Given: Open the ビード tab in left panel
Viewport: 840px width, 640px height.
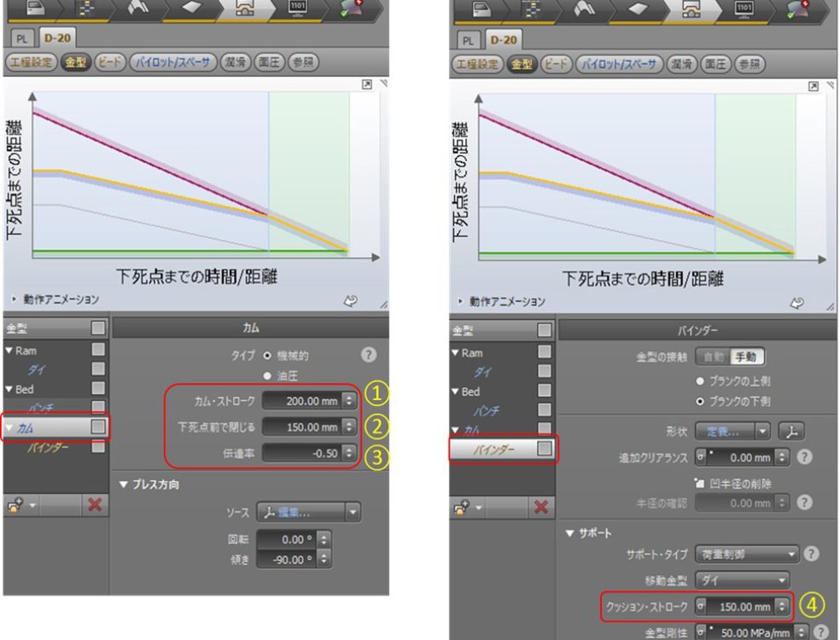Looking at the screenshot, I should [x=110, y=62].
